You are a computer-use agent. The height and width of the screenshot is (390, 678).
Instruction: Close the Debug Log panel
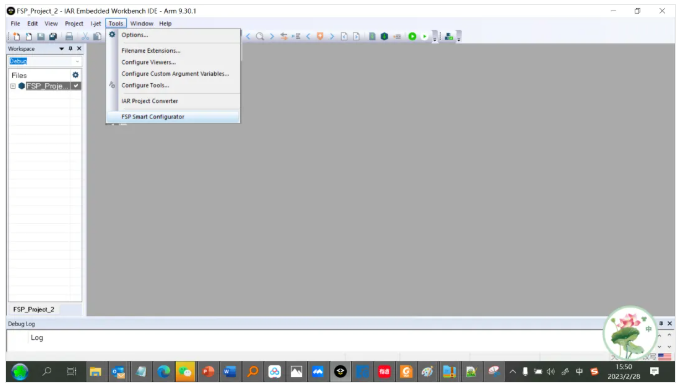coord(670,323)
